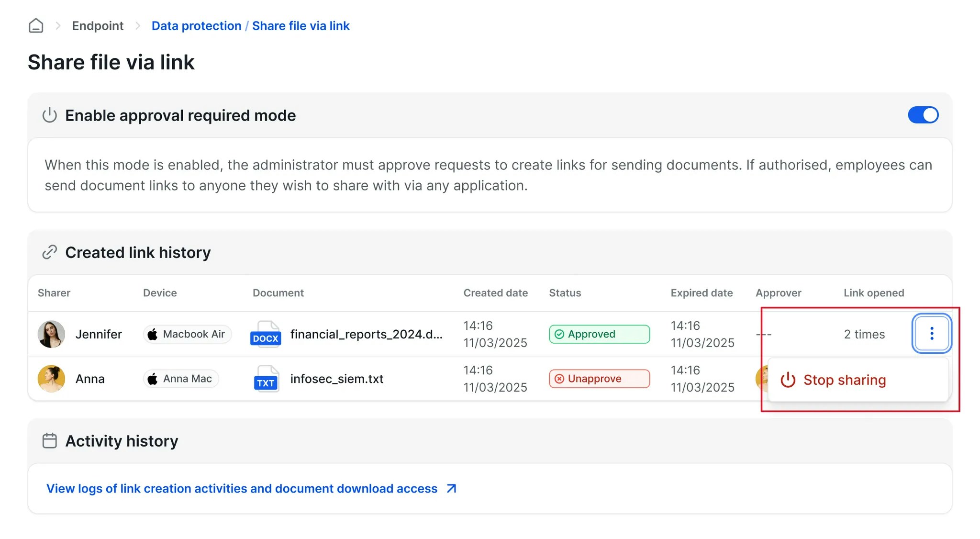Select Stop sharing from the menu
The width and height of the screenshot is (980, 539).
tap(844, 380)
